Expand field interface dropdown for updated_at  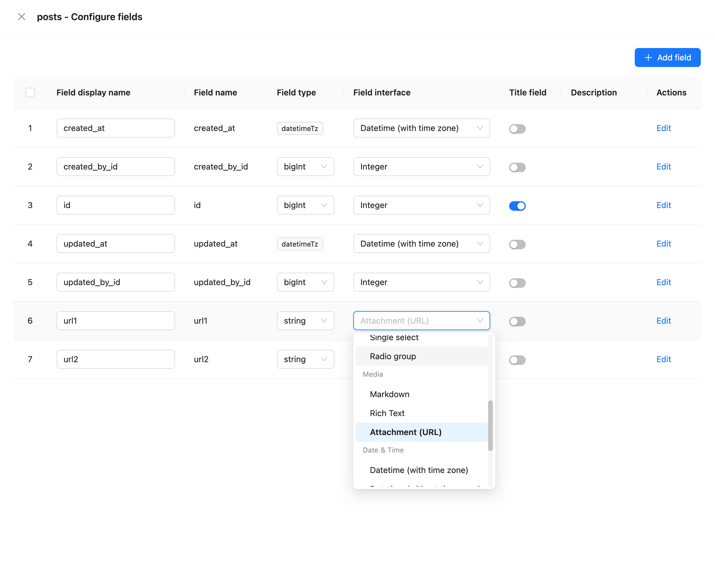click(x=421, y=244)
